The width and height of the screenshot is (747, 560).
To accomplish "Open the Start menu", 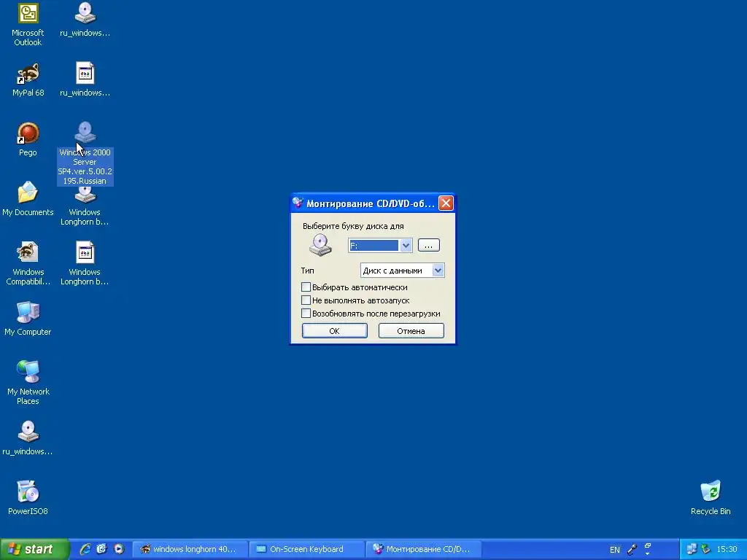I will pyautogui.click(x=34, y=549).
